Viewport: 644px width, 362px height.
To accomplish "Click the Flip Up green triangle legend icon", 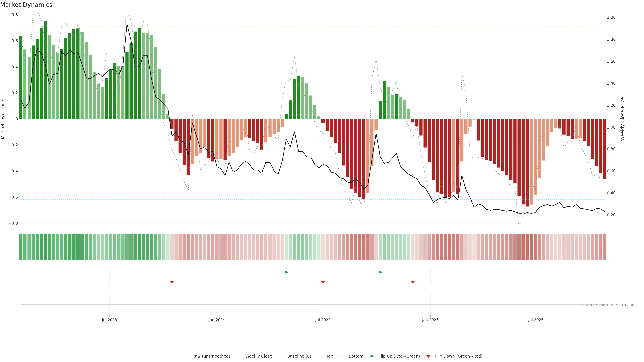I will click(x=372, y=356).
